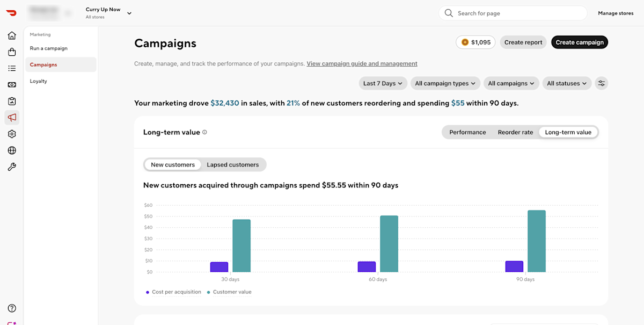The width and height of the screenshot is (644, 325).
Task: Open the Settings gear icon in sidebar
Action: [12, 134]
